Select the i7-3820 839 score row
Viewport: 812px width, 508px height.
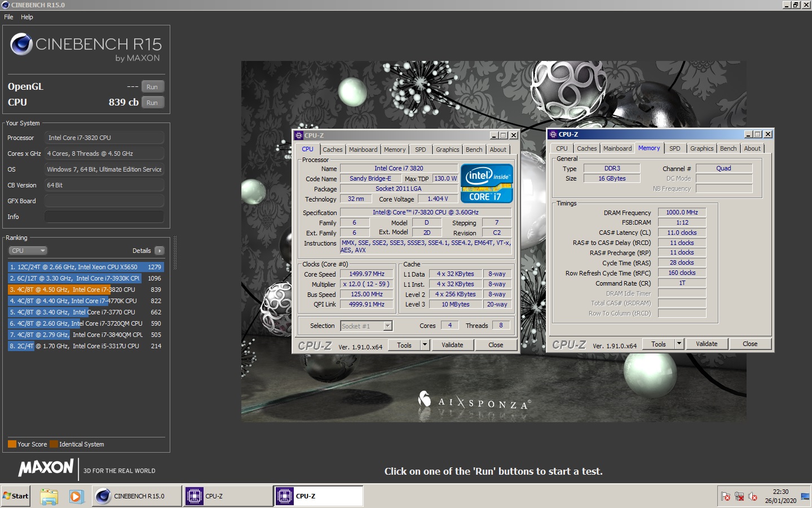(86, 290)
